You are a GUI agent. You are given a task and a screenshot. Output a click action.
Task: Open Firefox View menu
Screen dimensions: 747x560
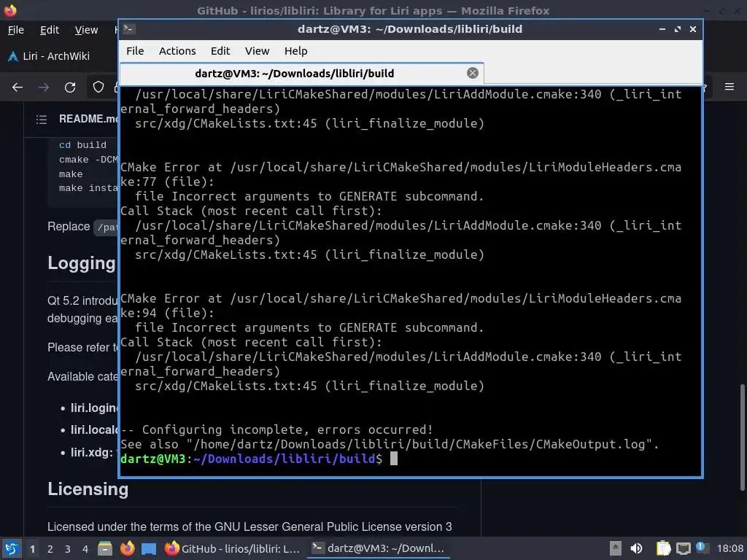tap(86, 30)
